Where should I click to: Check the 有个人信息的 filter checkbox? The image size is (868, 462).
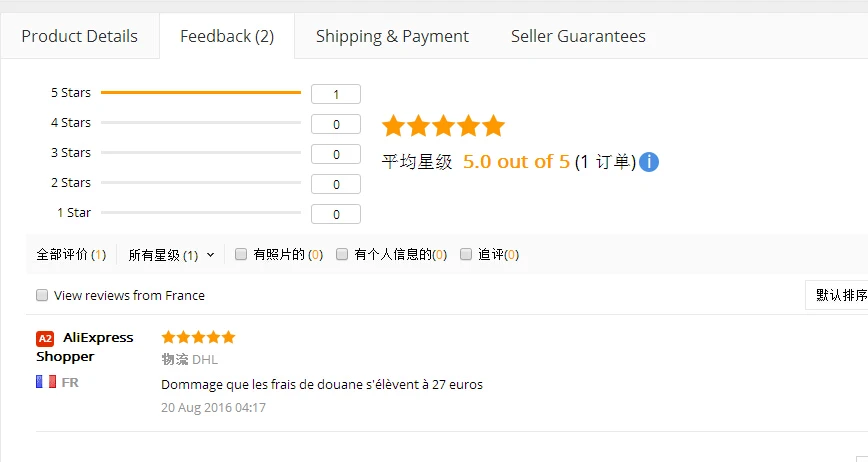[x=342, y=254]
